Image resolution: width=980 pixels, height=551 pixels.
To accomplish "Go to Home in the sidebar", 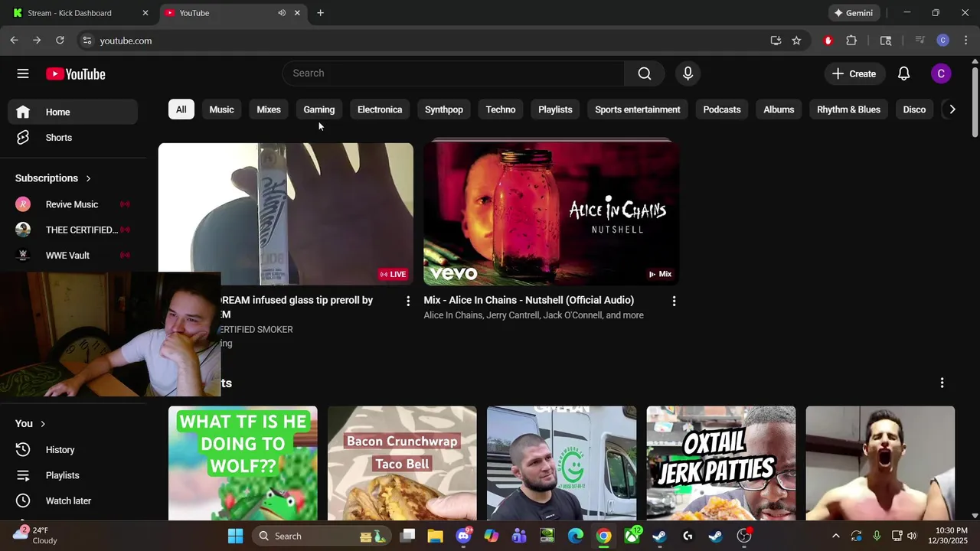I will tap(73, 112).
